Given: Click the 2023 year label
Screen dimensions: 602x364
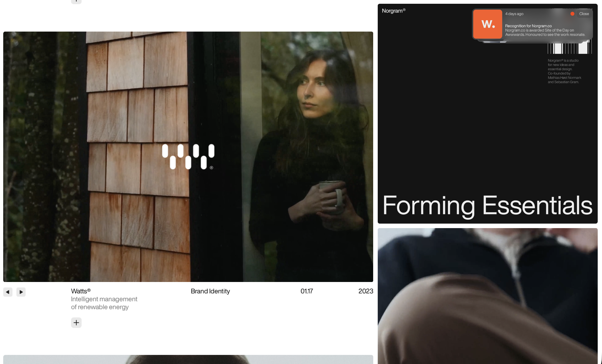Looking at the screenshot, I should tap(365, 291).
